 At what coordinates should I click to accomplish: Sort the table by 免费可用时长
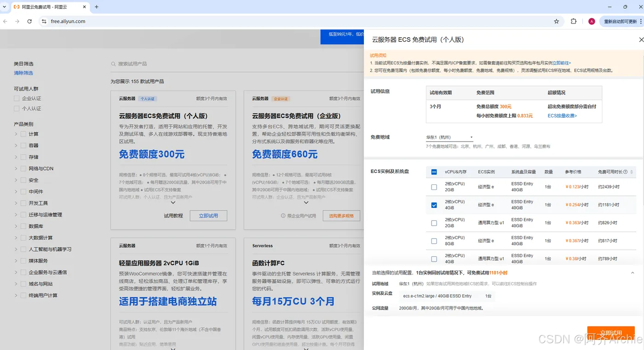pos(632,172)
